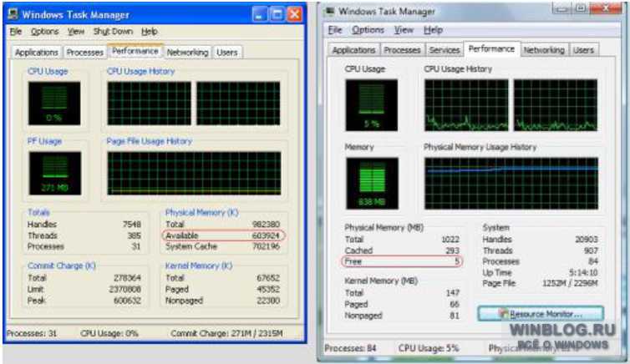Viewport: 630px width, 364px height.
Task: Switch to Users tab in Vista Task Manager
Action: click(x=583, y=50)
